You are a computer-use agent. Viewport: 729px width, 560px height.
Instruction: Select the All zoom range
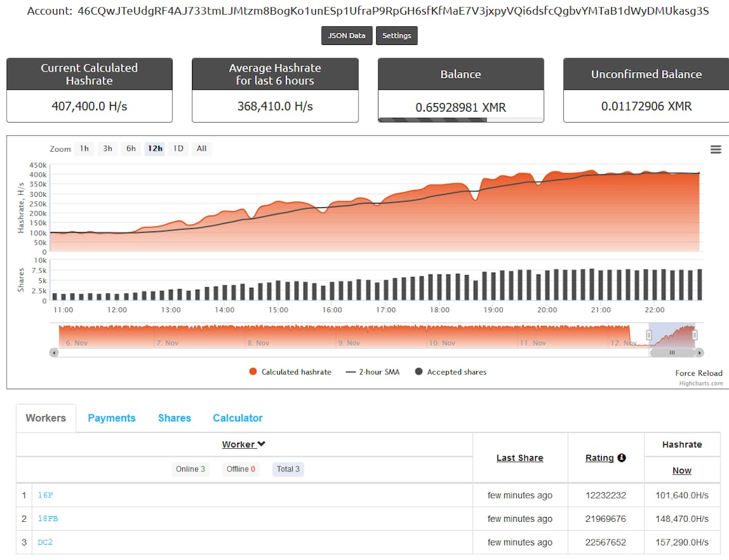coord(201,148)
